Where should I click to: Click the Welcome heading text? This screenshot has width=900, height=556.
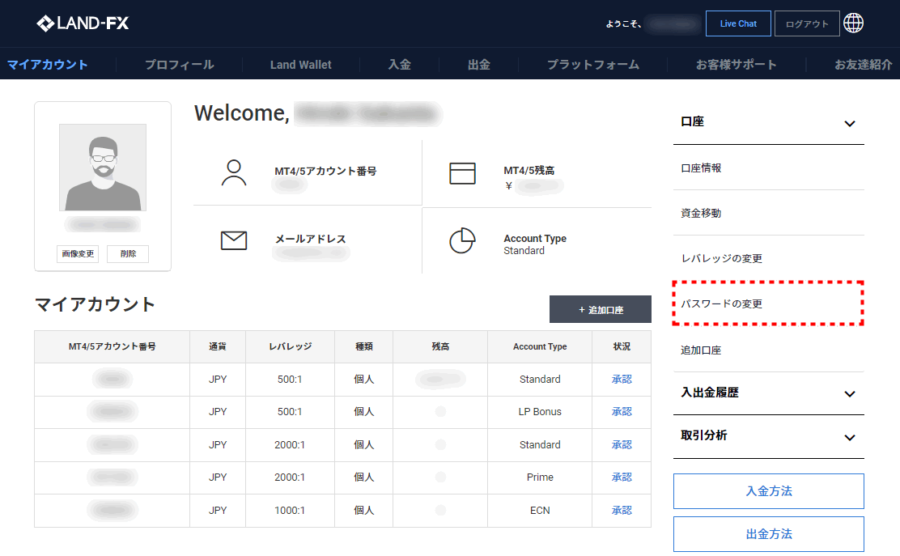point(242,113)
